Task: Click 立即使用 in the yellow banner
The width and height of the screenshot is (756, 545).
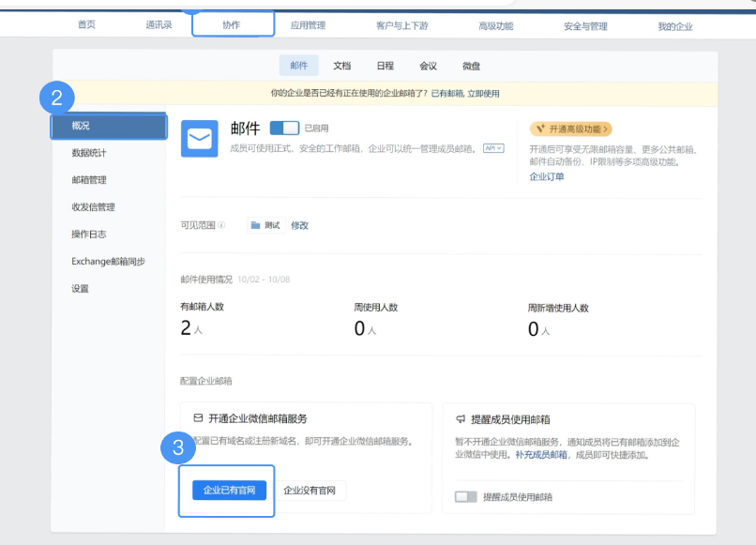Action: coord(484,94)
